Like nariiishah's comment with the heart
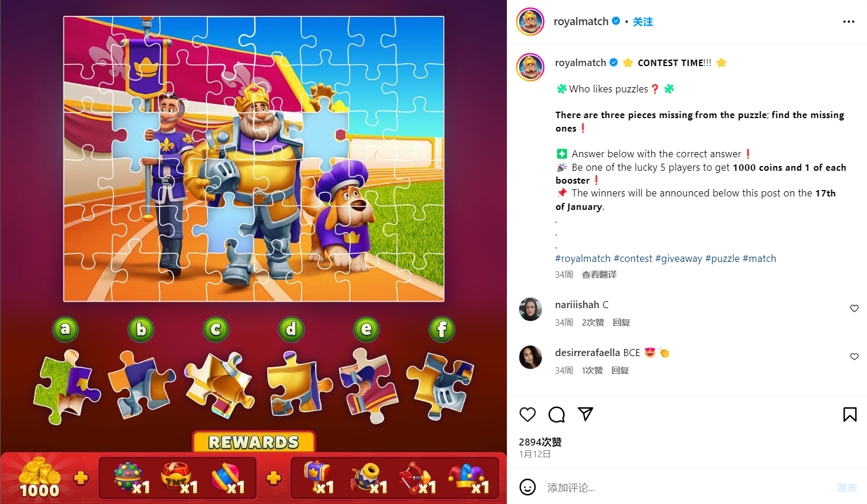The image size is (867, 504). click(854, 308)
